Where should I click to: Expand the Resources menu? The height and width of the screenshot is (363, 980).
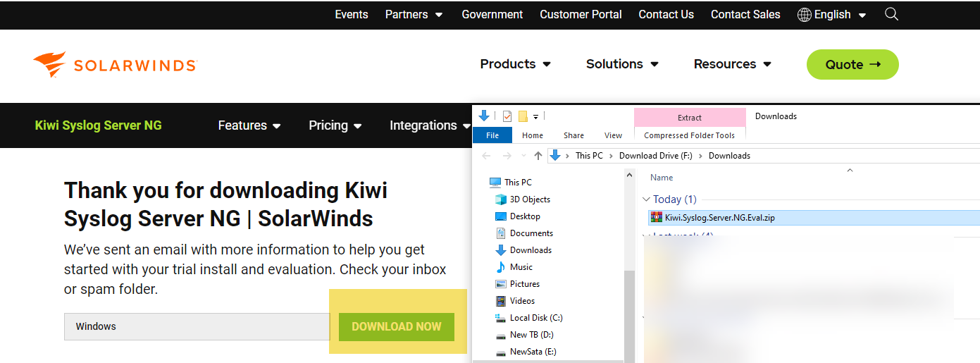(733, 64)
